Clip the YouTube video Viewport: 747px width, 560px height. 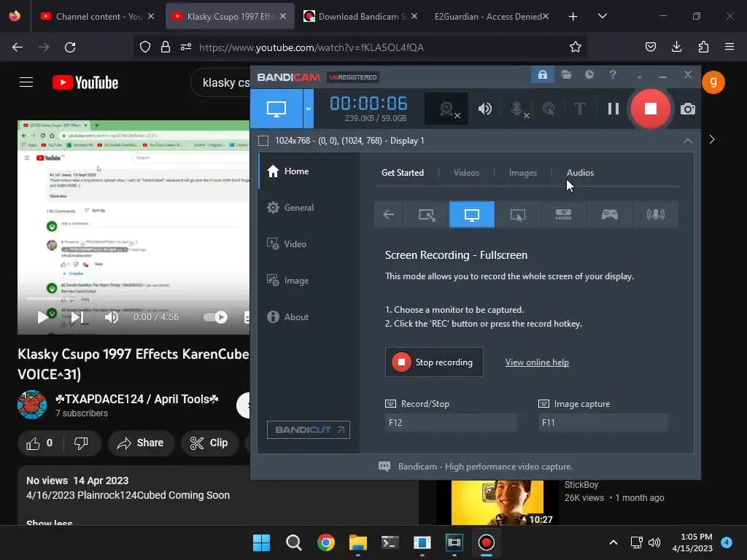point(209,443)
